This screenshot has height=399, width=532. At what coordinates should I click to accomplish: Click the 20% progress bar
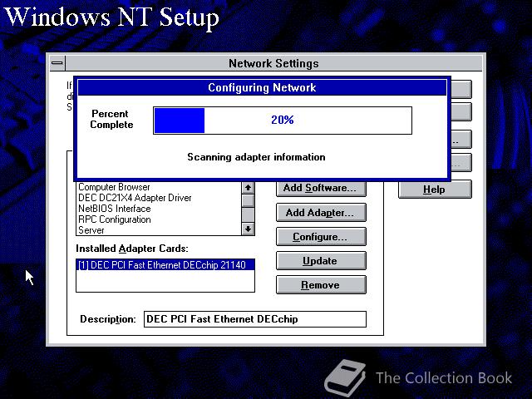pyautogui.click(x=283, y=121)
